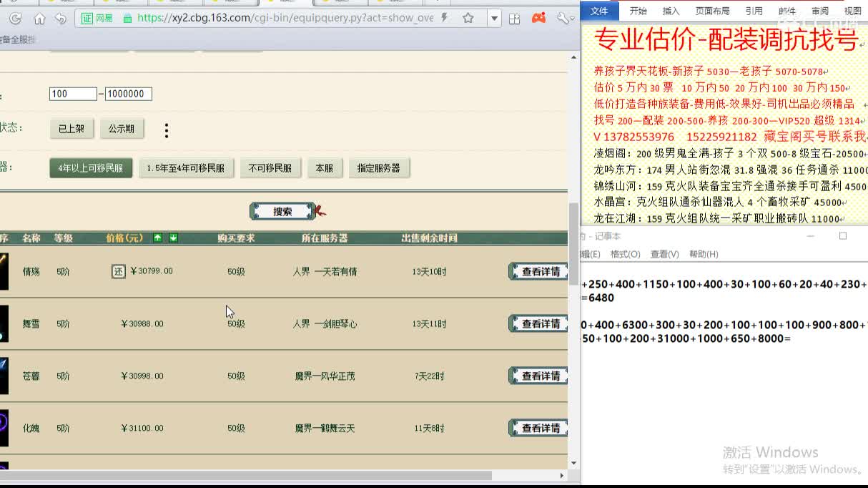Toggle the 1.5年至4年可移民服 server filter
Image resolution: width=868 pixels, height=488 pixels.
click(186, 168)
